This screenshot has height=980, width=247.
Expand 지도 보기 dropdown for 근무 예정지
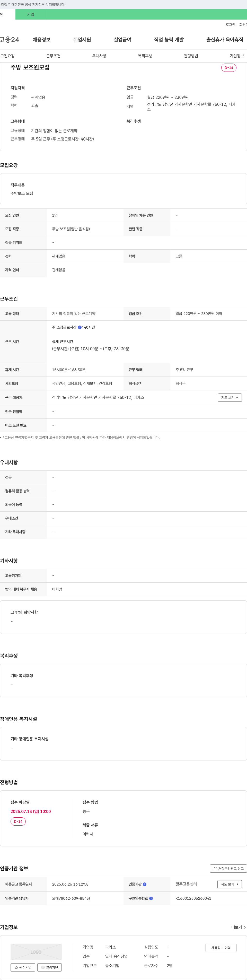pyautogui.click(x=230, y=398)
